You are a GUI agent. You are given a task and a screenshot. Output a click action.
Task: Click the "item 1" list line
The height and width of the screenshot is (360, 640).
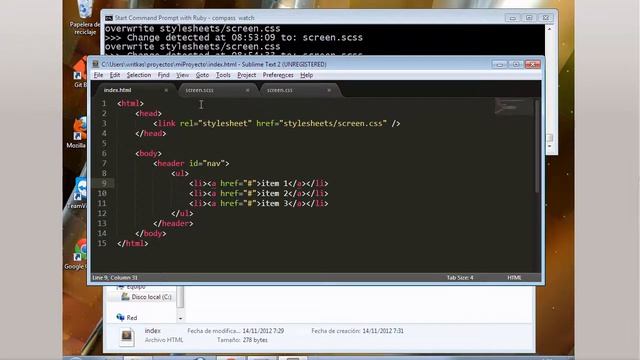tap(258, 184)
